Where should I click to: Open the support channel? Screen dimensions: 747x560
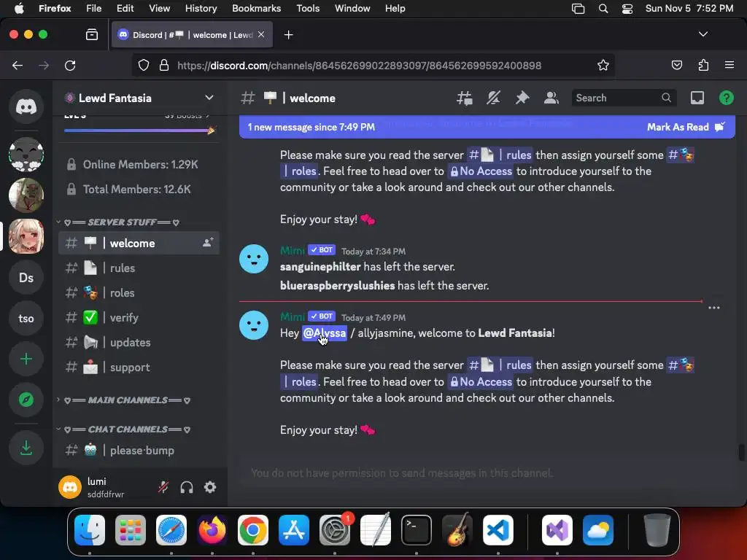139,367
